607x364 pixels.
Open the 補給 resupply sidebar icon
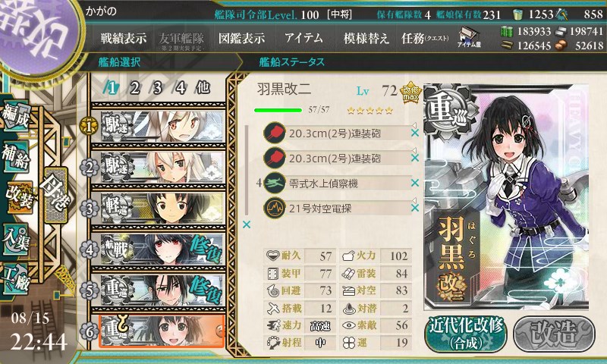point(16,157)
